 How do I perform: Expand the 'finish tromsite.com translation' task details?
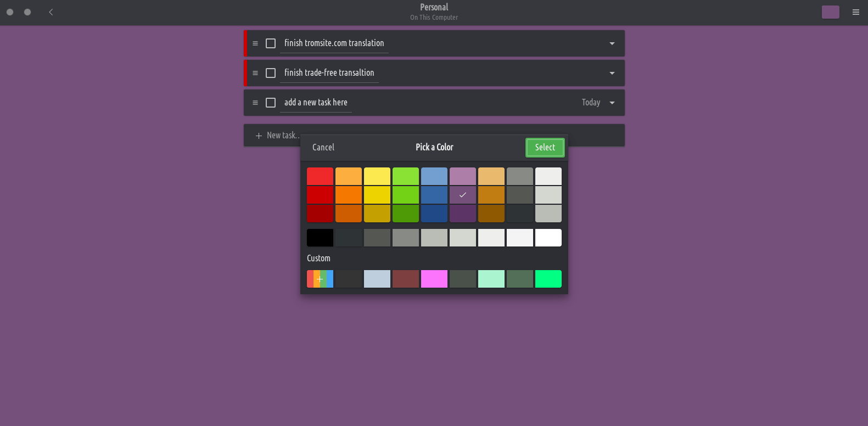pyautogui.click(x=612, y=43)
